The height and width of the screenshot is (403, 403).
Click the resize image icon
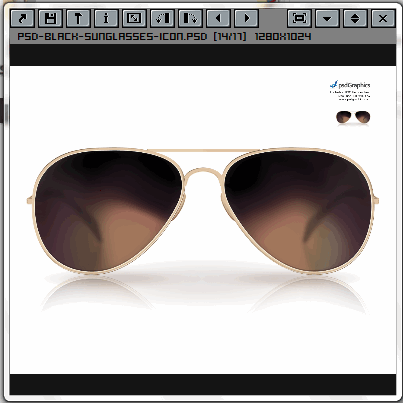pos(134,18)
